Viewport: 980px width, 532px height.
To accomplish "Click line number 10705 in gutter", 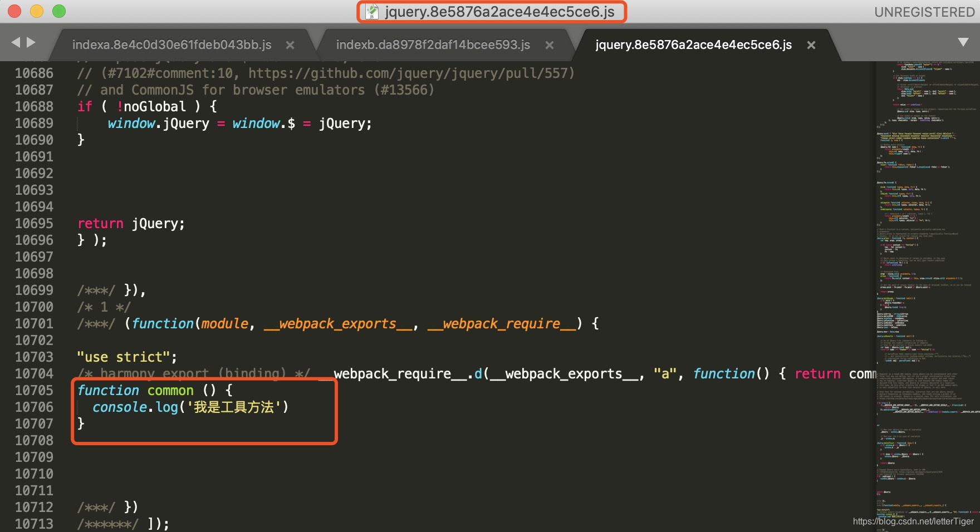I will pos(34,390).
